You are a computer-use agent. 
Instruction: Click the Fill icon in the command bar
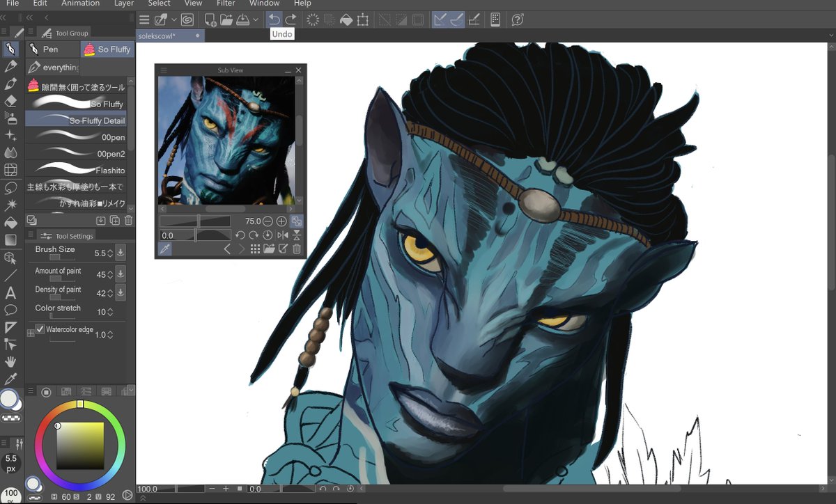346,19
